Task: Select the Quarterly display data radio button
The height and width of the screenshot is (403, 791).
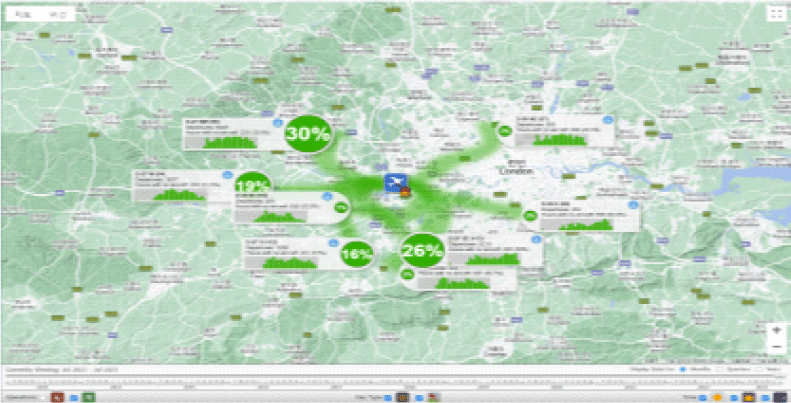Action: pyautogui.click(x=720, y=369)
